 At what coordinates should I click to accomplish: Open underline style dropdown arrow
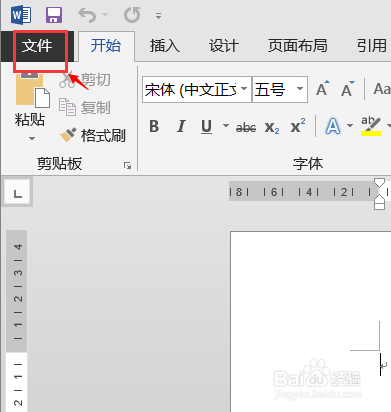click(x=226, y=126)
